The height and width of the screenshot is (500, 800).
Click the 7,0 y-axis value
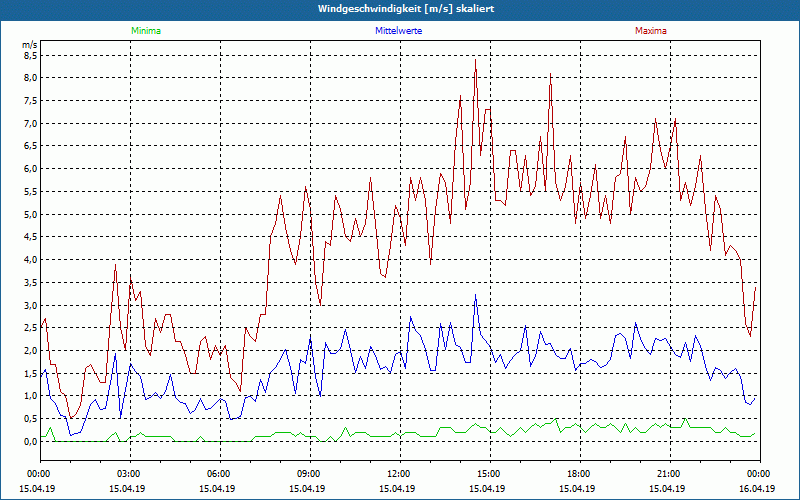point(29,124)
